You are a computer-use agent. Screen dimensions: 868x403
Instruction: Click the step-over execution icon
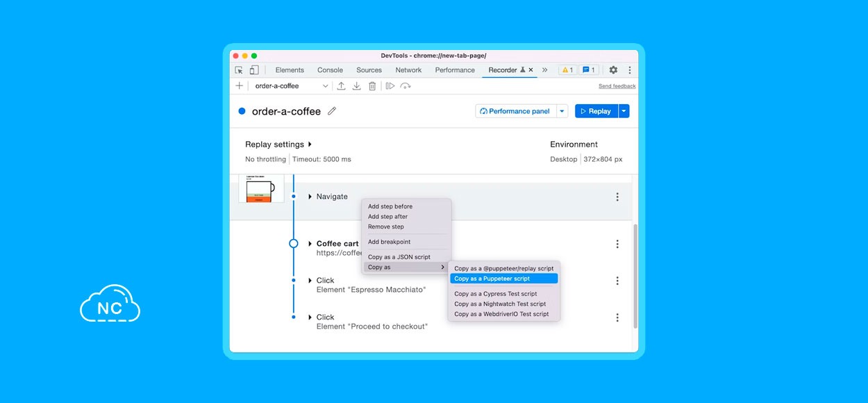(406, 85)
